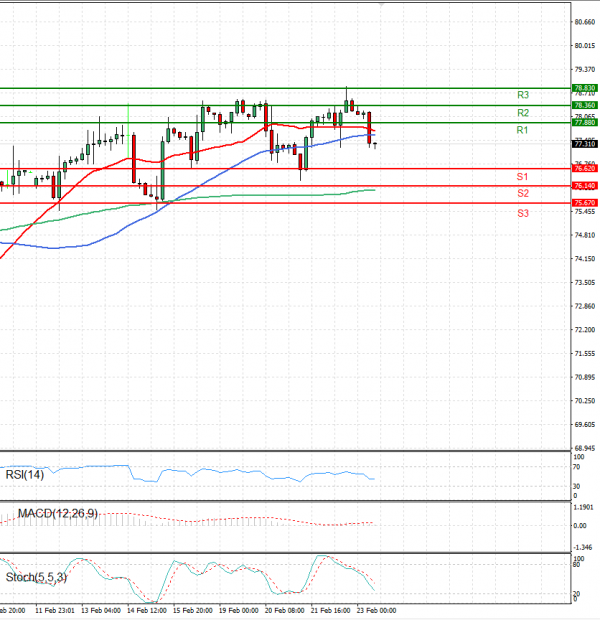600x620 pixels.
Task: Select the 78.830 price tag
Action: [x=585, y=88]
